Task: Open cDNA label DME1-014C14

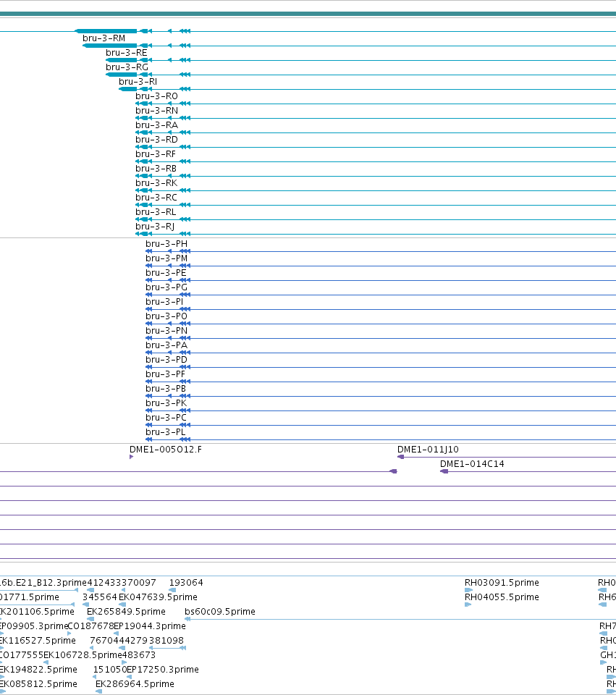Action: pyautogui.click(x=472, y=464)
